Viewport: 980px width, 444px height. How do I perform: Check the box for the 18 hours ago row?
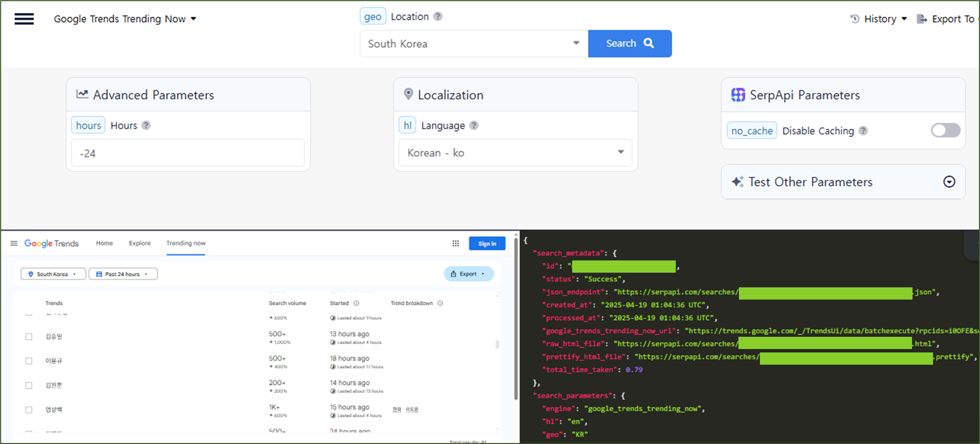point(29,361)
